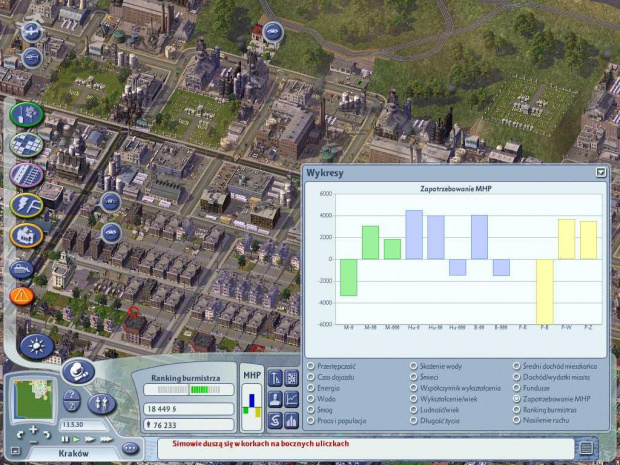The width and height of the screenshot is (620, 465).
Task: Click the MHP demand indicator bars
Action: pyautogui.click(x=252, y=407)
